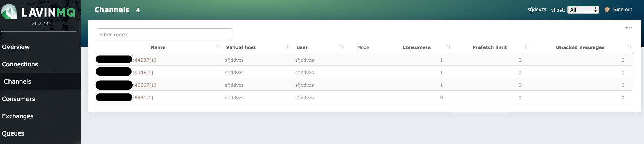Navigate to Queues page
The height and width of the screenshot is (144, 644).
pos(13,133)
